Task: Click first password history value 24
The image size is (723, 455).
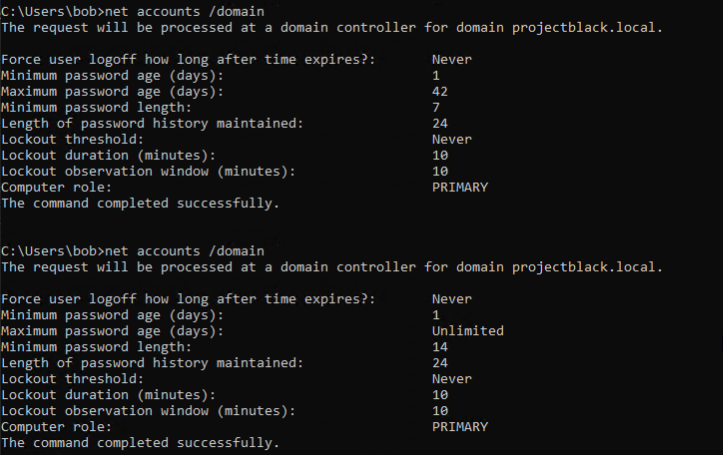Action: tap(440, 124)
